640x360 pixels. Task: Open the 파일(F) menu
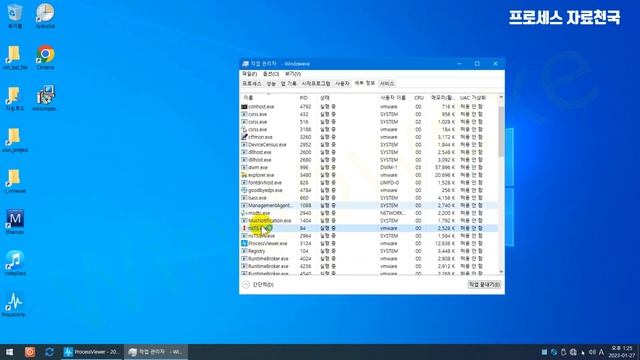pos(249,74)
